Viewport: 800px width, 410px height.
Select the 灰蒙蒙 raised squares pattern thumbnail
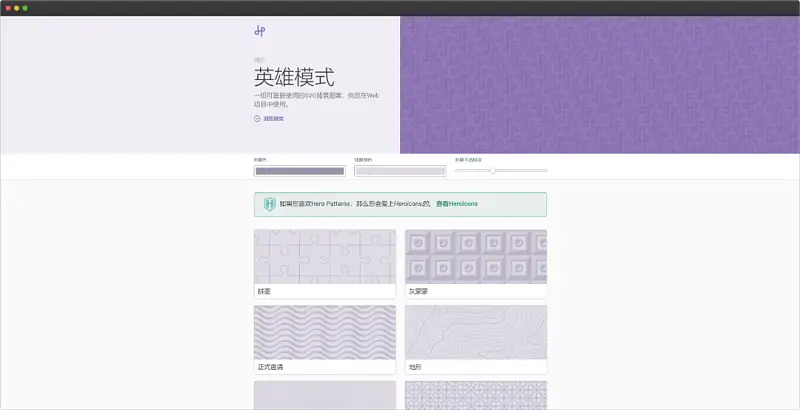click(476, 257)
